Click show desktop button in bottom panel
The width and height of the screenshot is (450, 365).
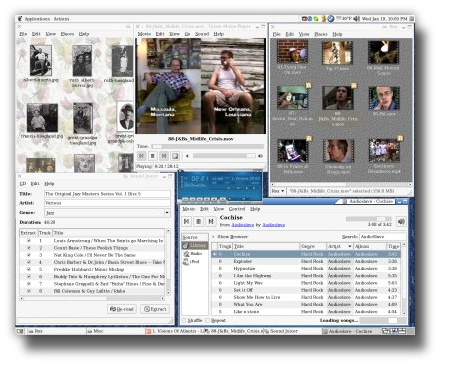(20, 331)
